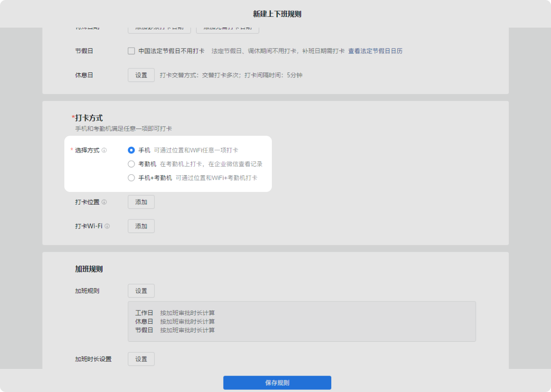Select 手机+考勤机 radio option
Screen dimensions: 551x392
tap(131, 178)
